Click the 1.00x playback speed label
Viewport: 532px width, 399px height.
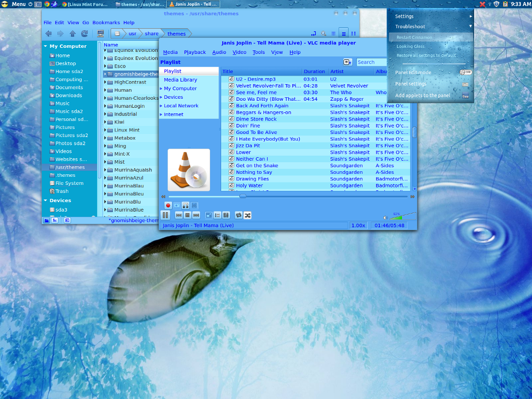[x=358, y=225]
